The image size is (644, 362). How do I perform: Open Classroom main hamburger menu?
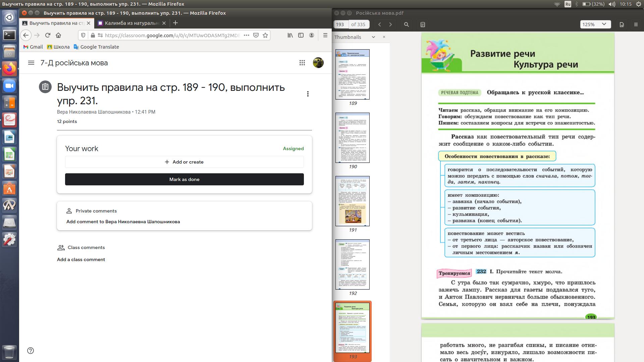pyautogui.click(x=31, y=63)
